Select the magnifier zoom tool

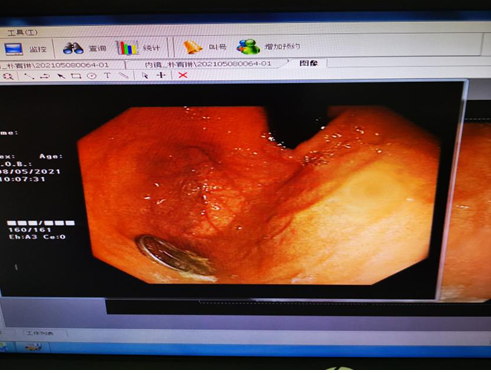(x=8, y=76)
